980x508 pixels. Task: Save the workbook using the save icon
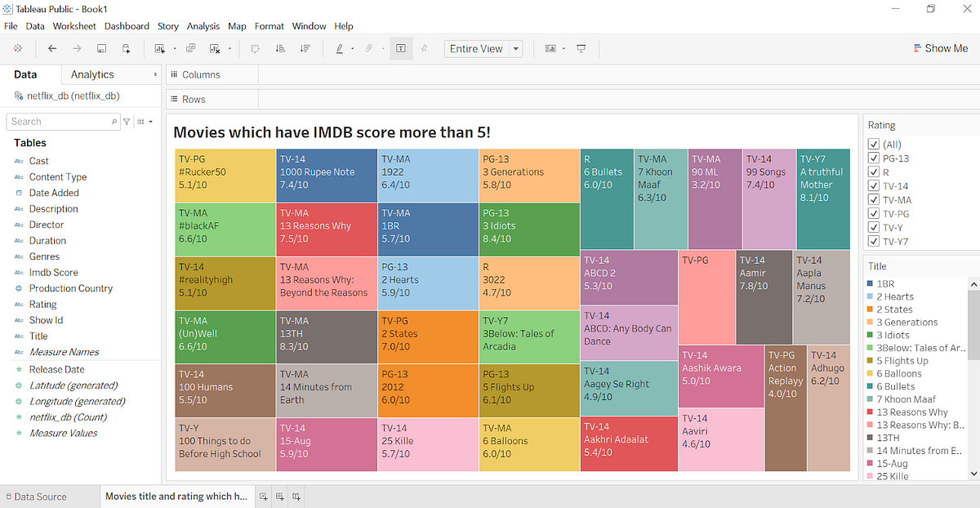(x=101, y=48)
